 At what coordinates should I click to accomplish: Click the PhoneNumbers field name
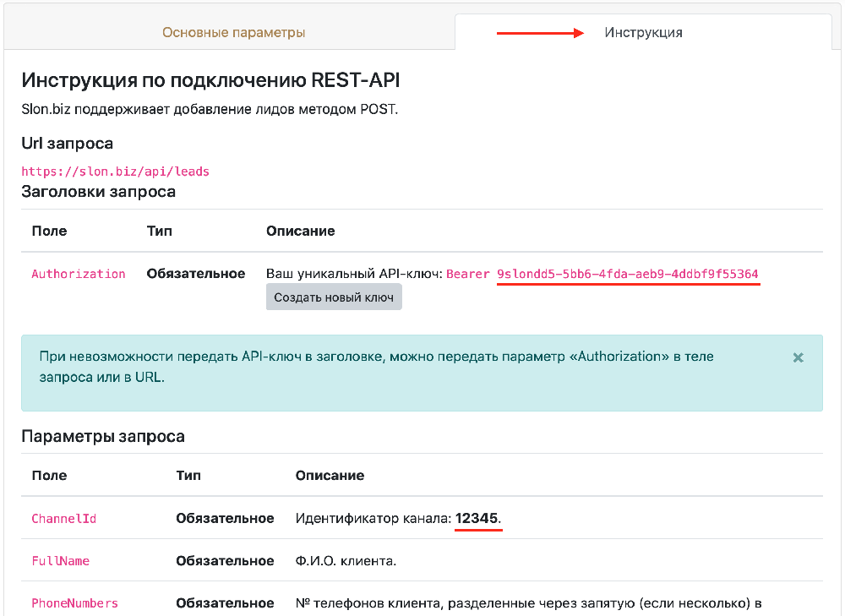click(74, 603)
